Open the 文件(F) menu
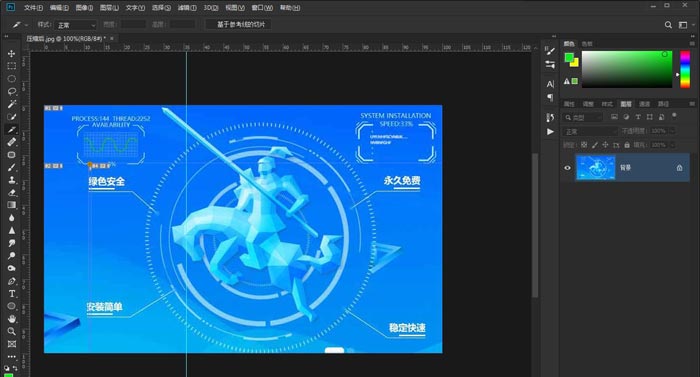Screen dimensions: 700x377 33,8
